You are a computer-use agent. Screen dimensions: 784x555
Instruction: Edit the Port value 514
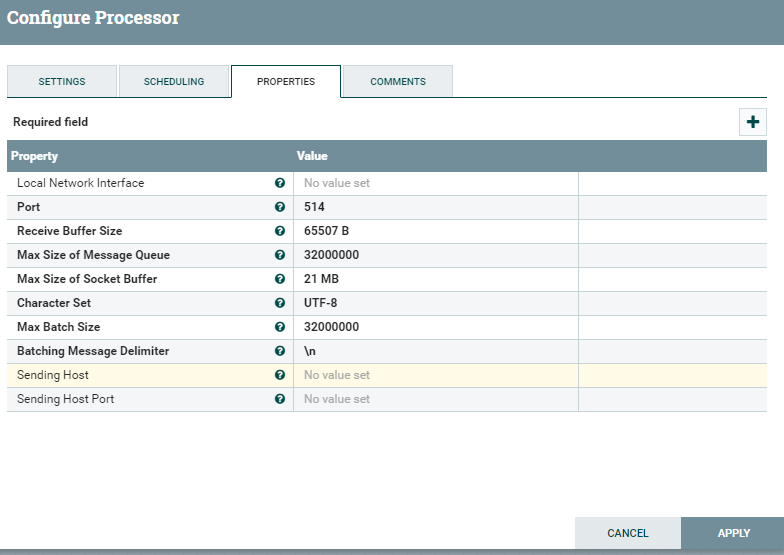point(435,207)
